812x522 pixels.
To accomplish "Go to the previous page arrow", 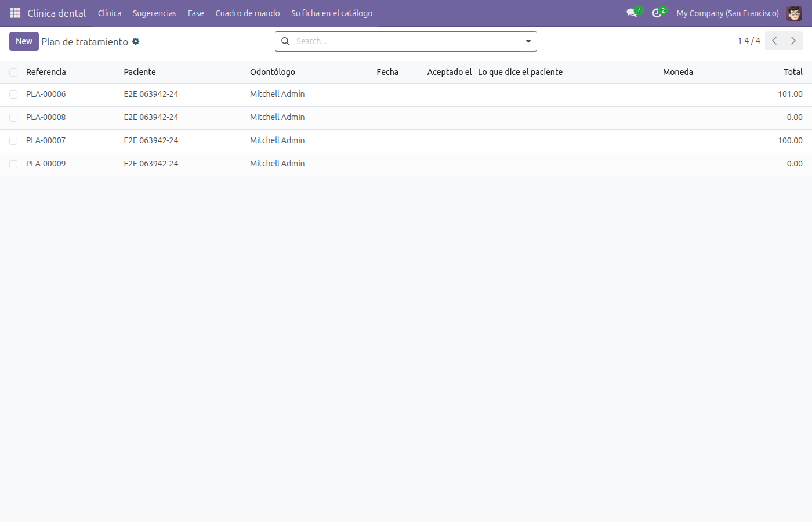I will pos(774,41).
